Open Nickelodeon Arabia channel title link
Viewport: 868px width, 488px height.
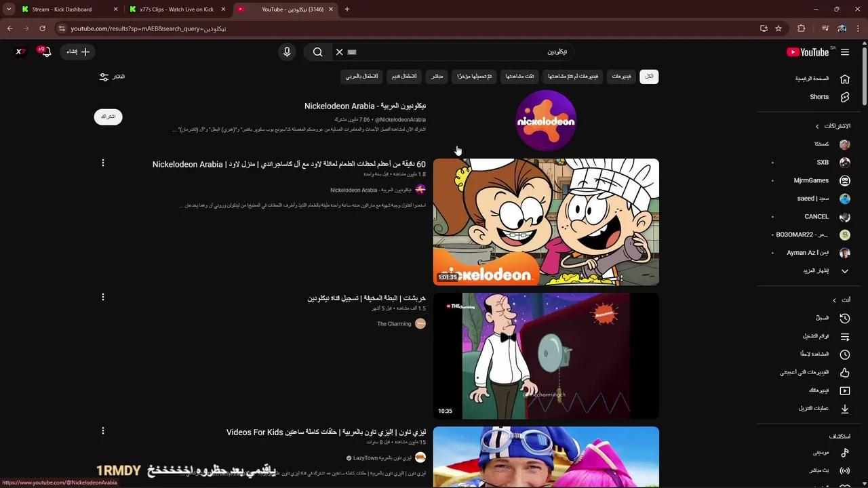[365, 106]
